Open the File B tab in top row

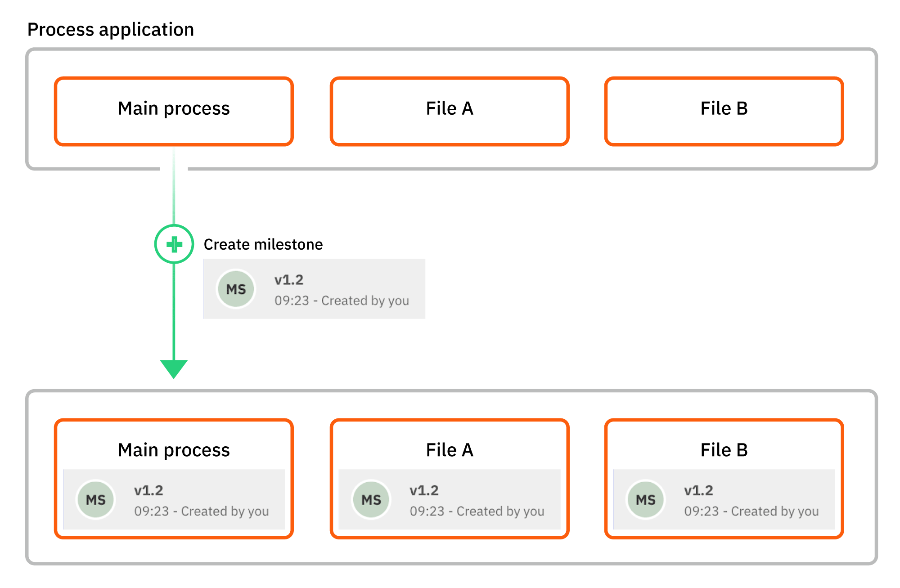coord(723,109)
